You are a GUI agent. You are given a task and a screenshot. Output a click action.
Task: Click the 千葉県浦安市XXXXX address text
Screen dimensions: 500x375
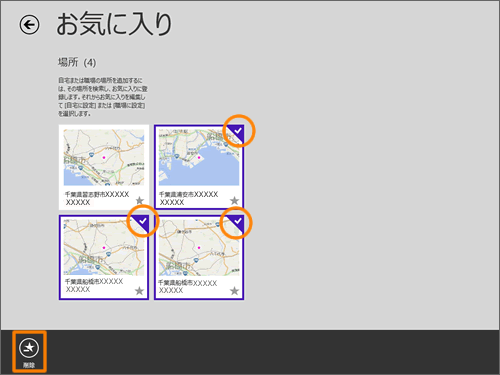click(189, 198)
